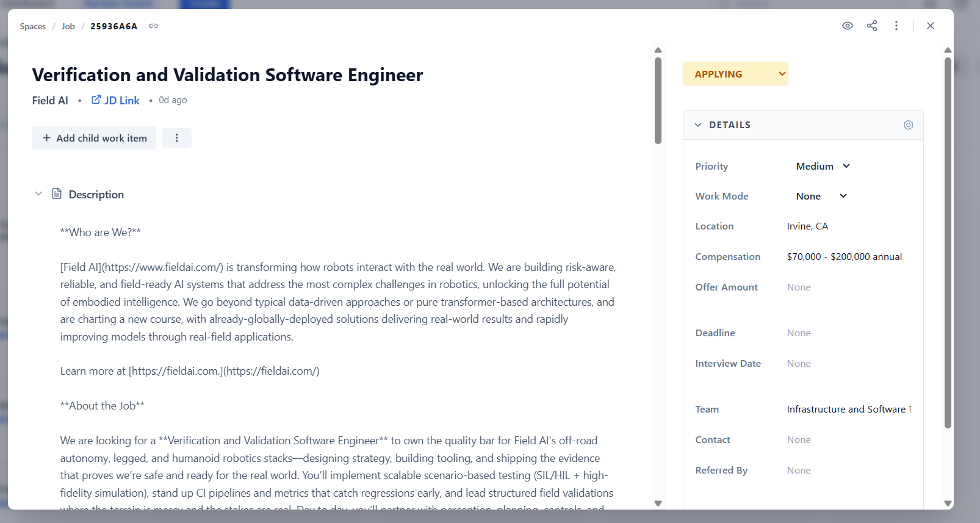The image size is (980, 523).
Task: Navigate to Job breadcrumb
Action: point(68,26)
